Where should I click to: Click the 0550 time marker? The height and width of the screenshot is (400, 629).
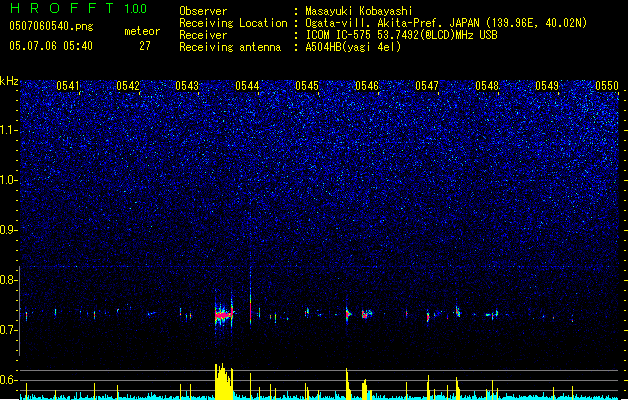click(x=607, y=86)
